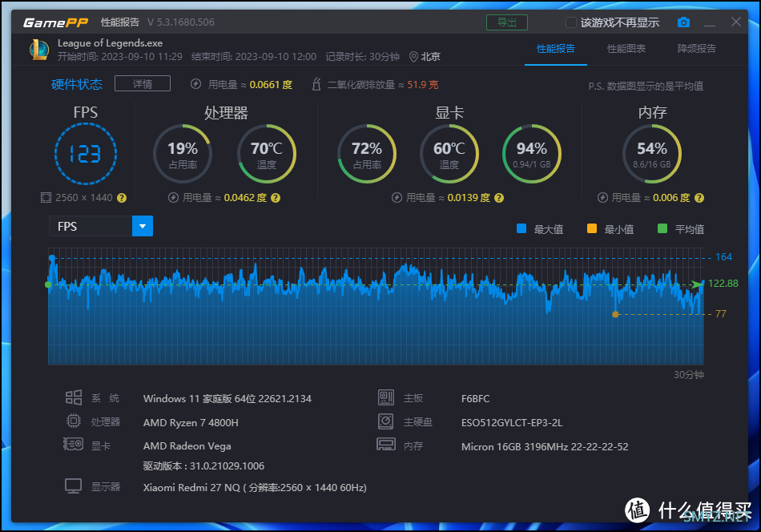
Task: Click the 51.9 克 carbon emission value
Action: pyautogui.click(x=423, y=84)
